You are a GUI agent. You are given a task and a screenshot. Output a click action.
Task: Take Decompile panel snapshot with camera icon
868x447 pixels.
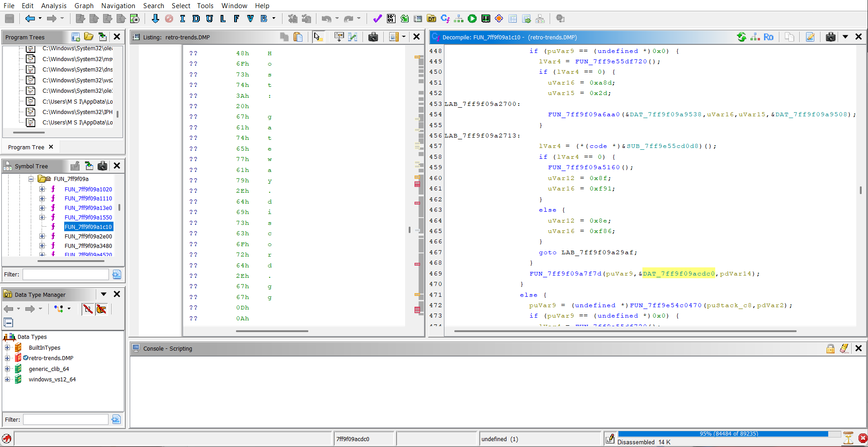[830, 37]
